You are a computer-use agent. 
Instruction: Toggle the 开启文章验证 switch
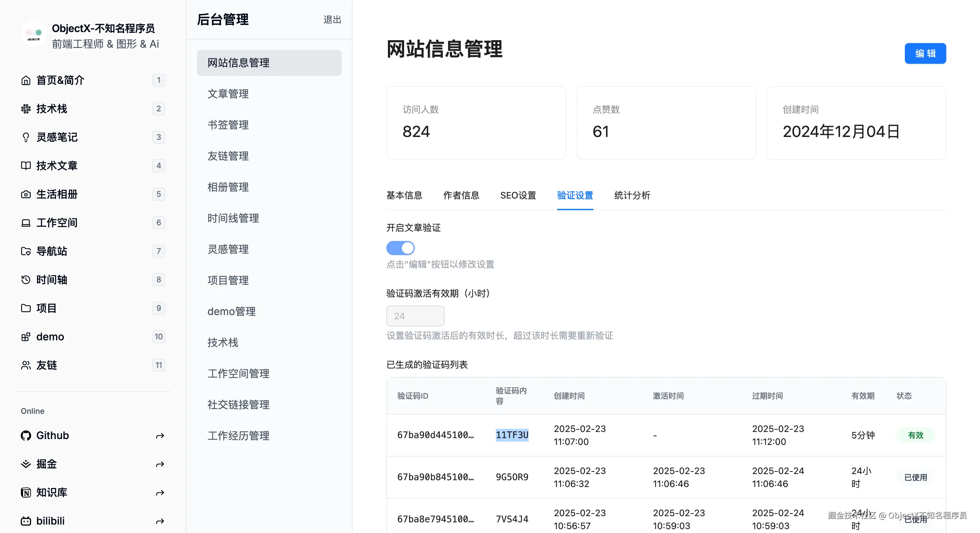[400, 248]
